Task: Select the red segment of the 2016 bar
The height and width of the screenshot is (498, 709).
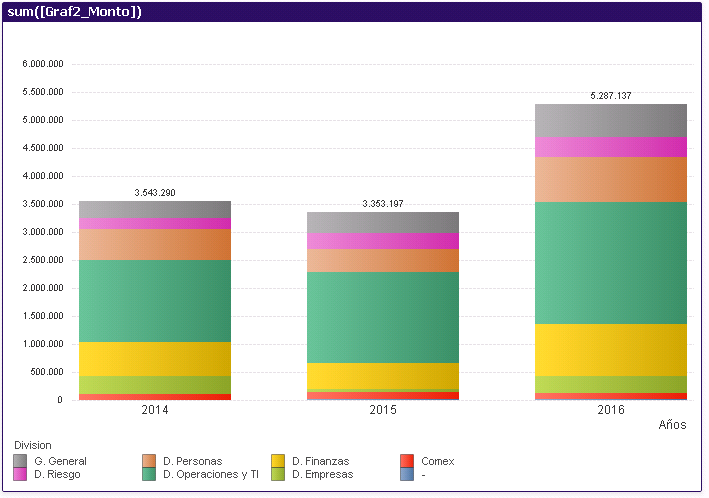Action: click(x=611, y=396)
